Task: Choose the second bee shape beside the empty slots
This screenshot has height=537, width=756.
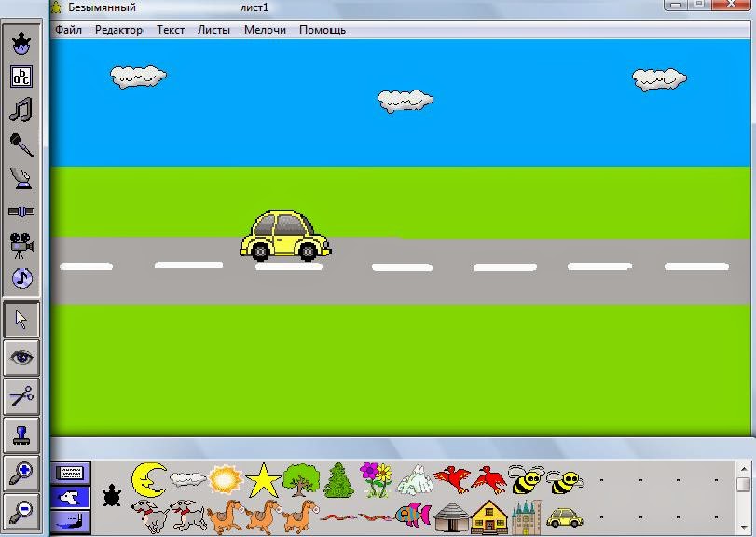Action: [564, 482]
